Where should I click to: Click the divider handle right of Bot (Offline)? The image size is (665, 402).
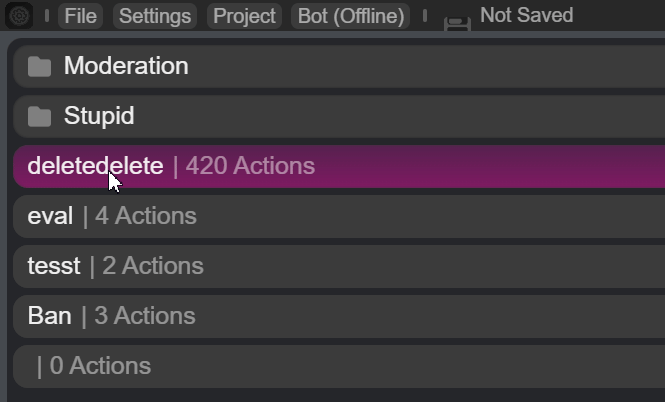[425, 16]
